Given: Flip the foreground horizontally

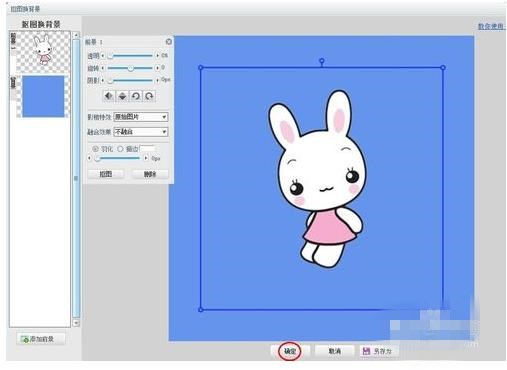Looking at the screenshot, I should click(x=109, y=96).
